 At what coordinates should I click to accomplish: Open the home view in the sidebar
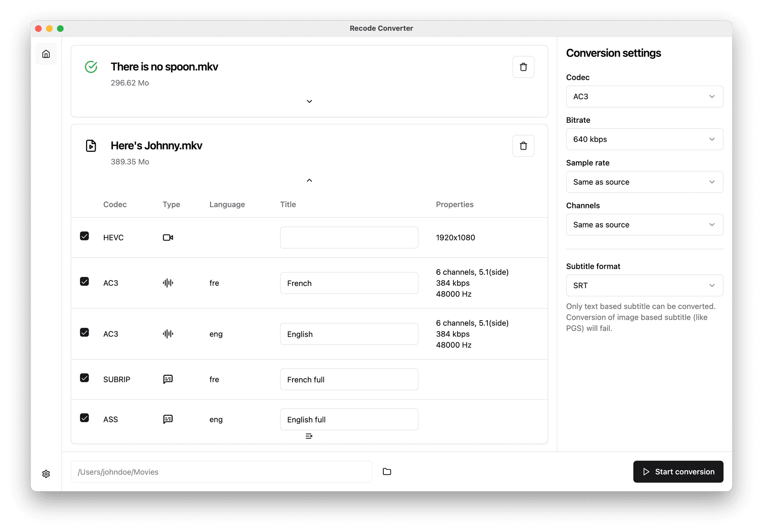(x=46, y=54)
